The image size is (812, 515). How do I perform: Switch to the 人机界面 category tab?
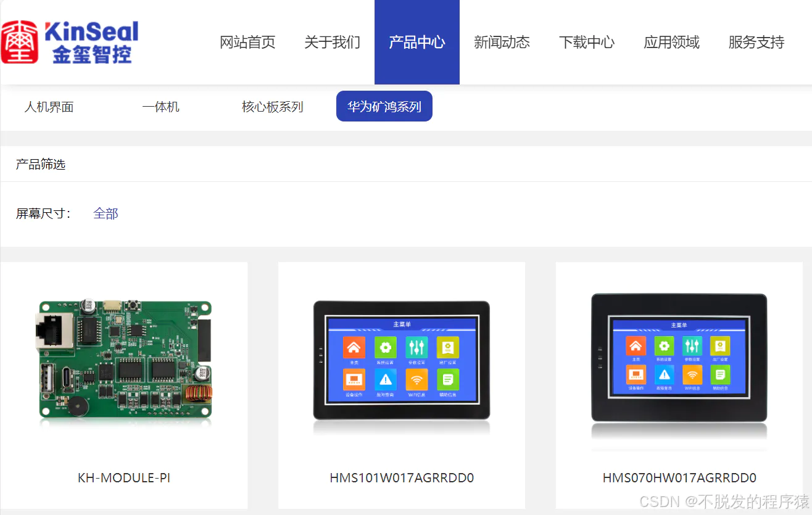coord(49,107)
